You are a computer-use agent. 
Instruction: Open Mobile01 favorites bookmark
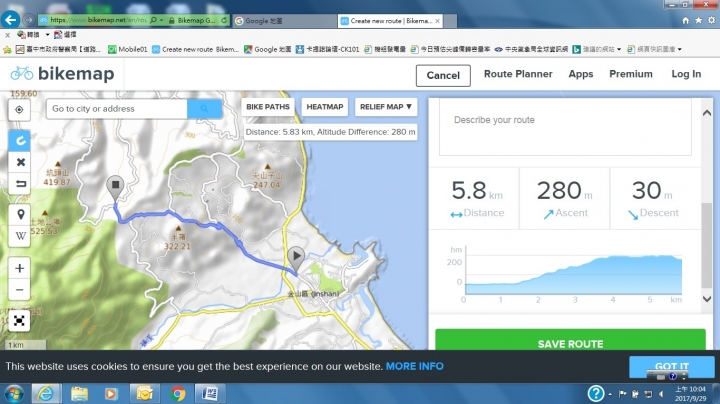click(x=128, y=50)
